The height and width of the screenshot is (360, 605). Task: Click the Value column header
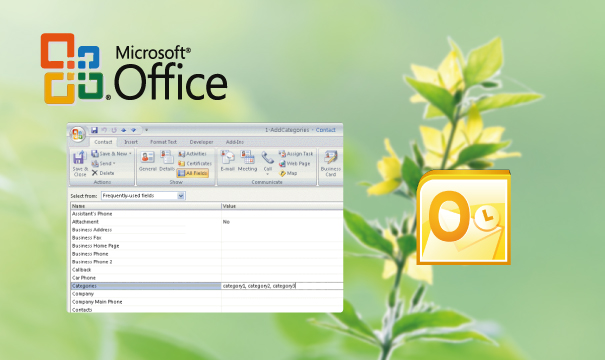[x=282, y=206]
